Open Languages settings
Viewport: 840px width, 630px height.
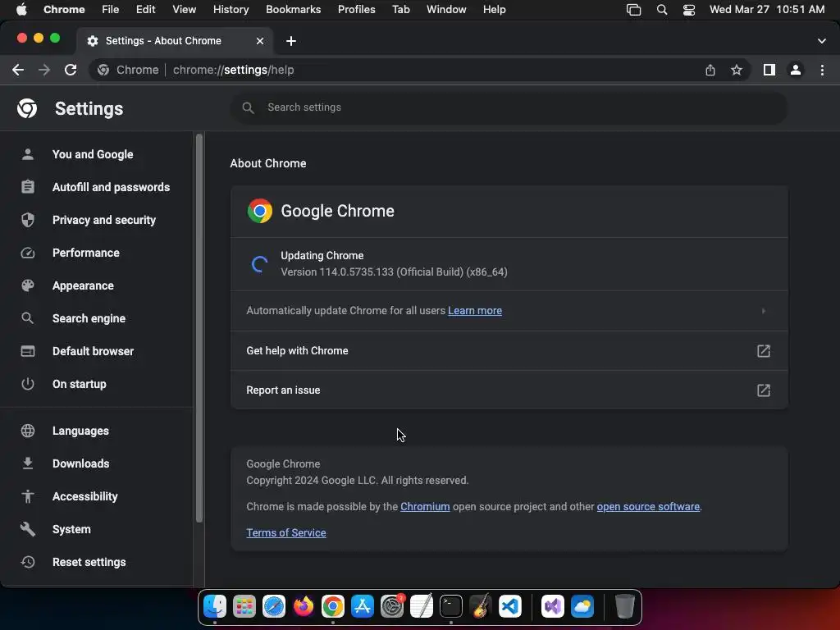coord(80,431)
